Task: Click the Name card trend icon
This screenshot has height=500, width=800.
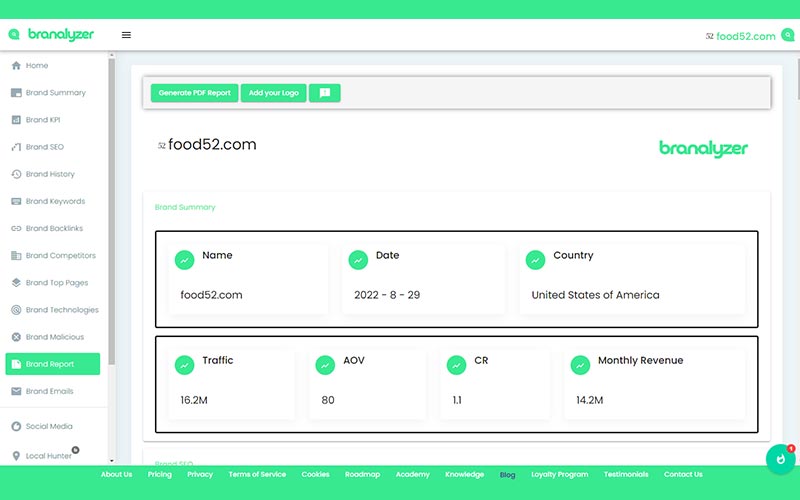Action: click(184, 260)
